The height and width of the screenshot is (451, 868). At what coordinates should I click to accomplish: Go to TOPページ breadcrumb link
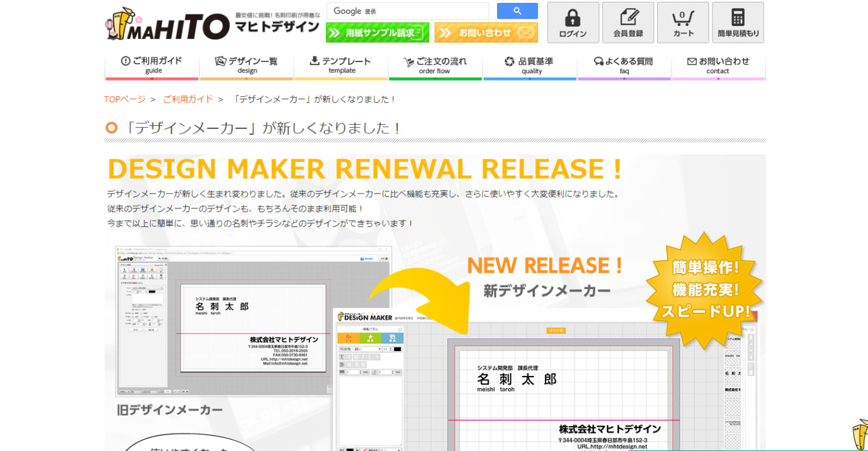pos(125,99)
